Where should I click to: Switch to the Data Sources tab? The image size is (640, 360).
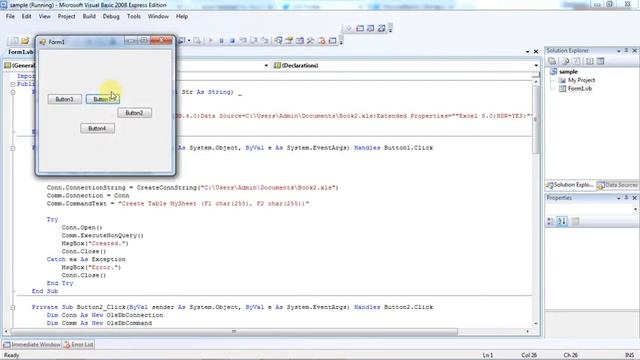618,185
